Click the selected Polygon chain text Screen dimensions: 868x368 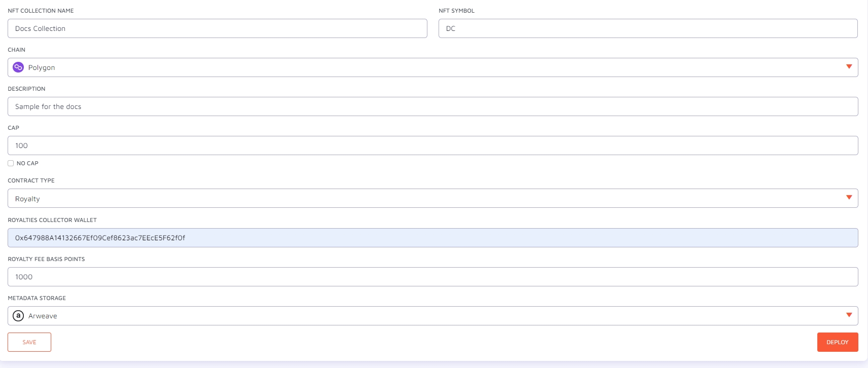pyautogui.click(x=42, y=67)
